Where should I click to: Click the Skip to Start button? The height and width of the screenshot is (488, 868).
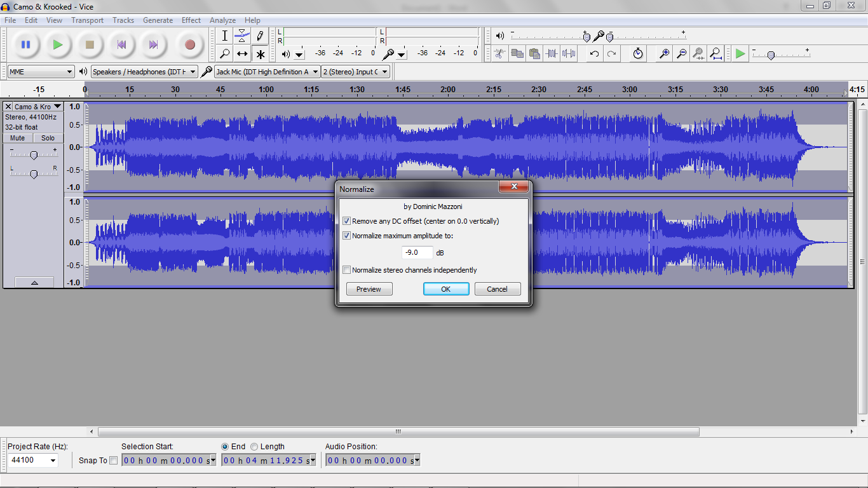click(x=121, y=44)
